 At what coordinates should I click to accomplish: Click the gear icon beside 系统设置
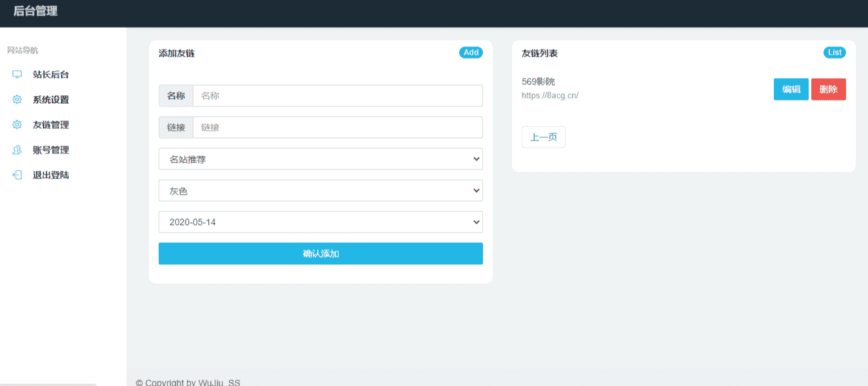click(17, 100)
